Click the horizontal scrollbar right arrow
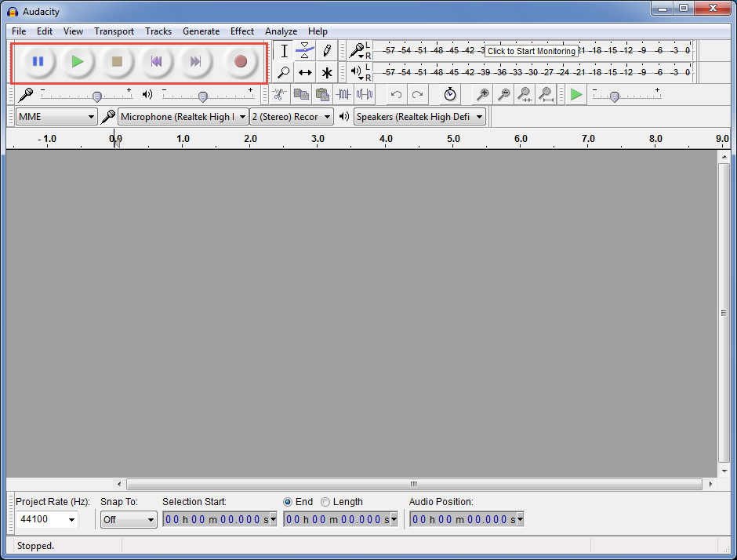The height and width of the screenshot is (560, 737). point(710,484)
